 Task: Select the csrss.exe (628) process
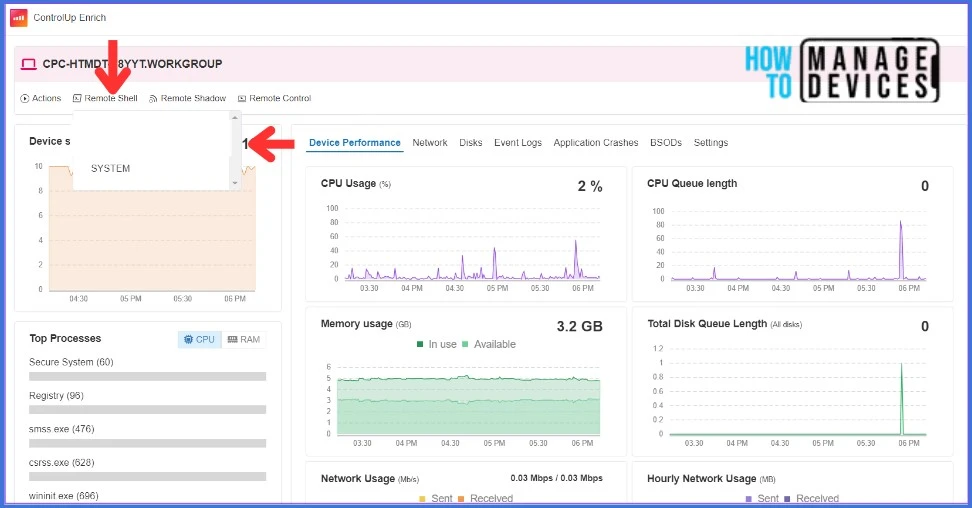pos(61,463)
